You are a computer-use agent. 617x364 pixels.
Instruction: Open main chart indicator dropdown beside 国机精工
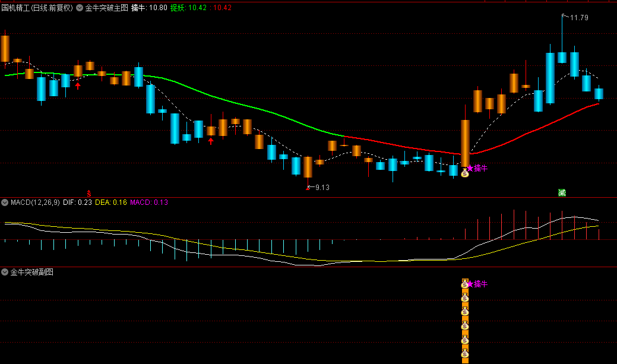point(80,8)
